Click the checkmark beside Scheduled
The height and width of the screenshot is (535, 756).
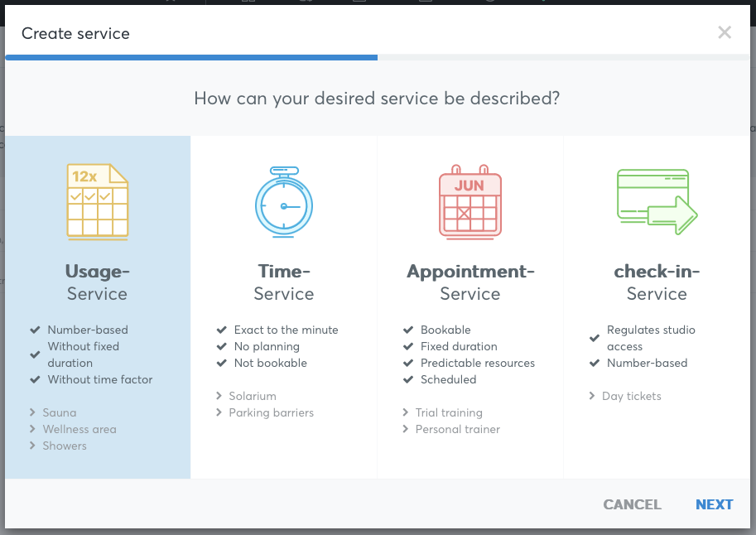tap(408, 379)
